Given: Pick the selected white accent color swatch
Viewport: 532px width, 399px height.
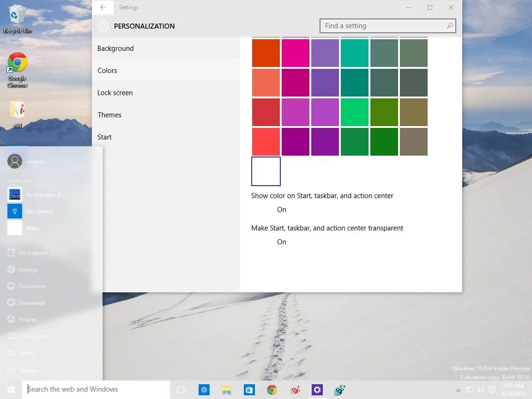Looking at the screenshot, I should pyautogui.click(x=266, y=171).
